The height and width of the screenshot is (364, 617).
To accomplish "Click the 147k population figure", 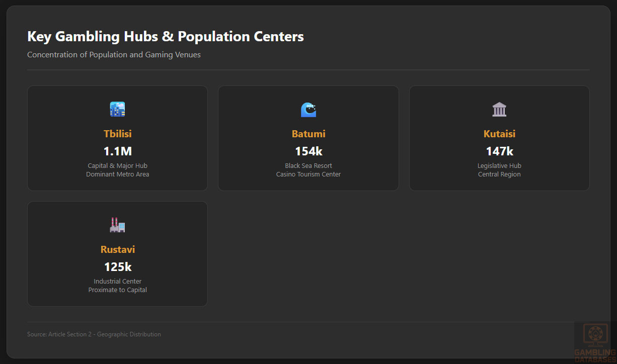I will point(499,151).
